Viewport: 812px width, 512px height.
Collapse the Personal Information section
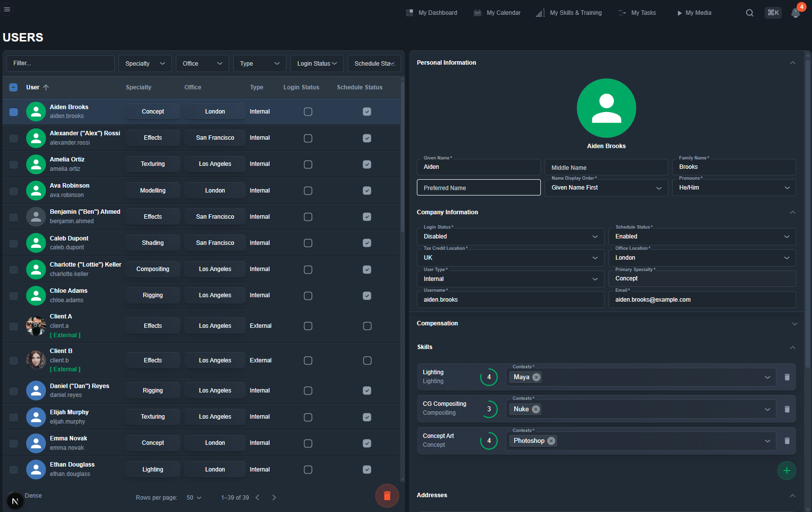793,63
